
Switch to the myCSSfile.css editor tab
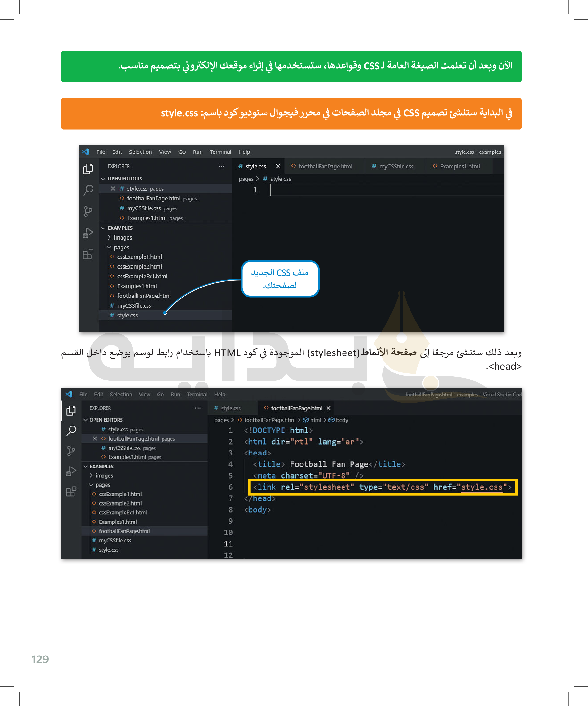coord(396,166)
